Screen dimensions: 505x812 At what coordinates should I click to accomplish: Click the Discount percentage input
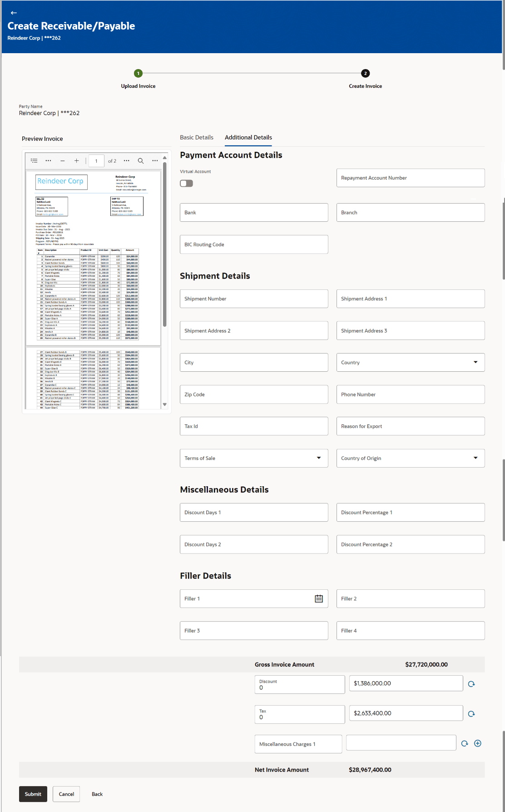pyautogui.click(x=300, y=684)
